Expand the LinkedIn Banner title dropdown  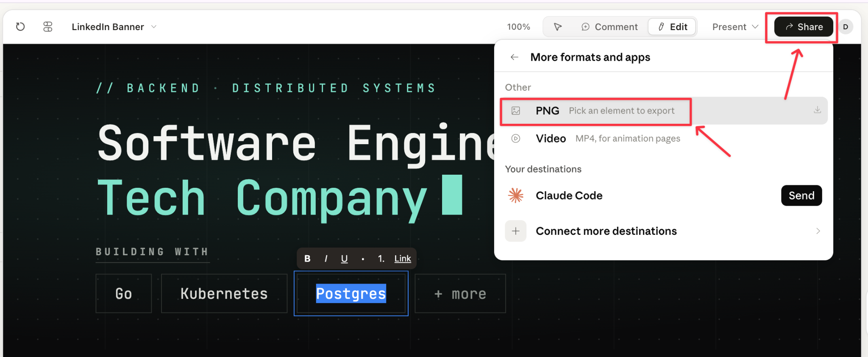tap(114, 27)
